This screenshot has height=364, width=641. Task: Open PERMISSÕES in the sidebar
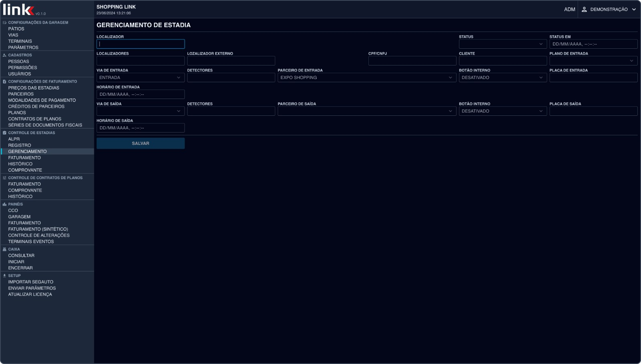23,67
